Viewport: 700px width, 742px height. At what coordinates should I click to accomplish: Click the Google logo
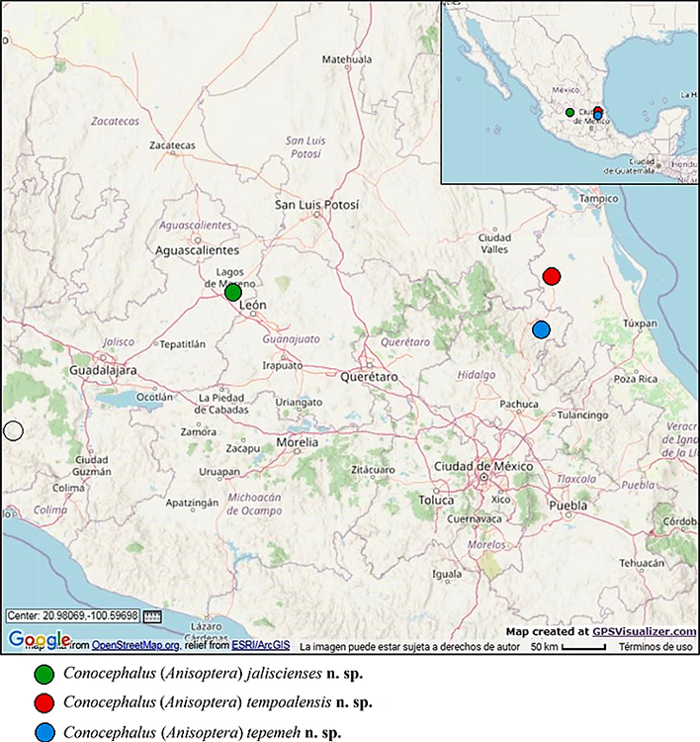tap(39, 639)
